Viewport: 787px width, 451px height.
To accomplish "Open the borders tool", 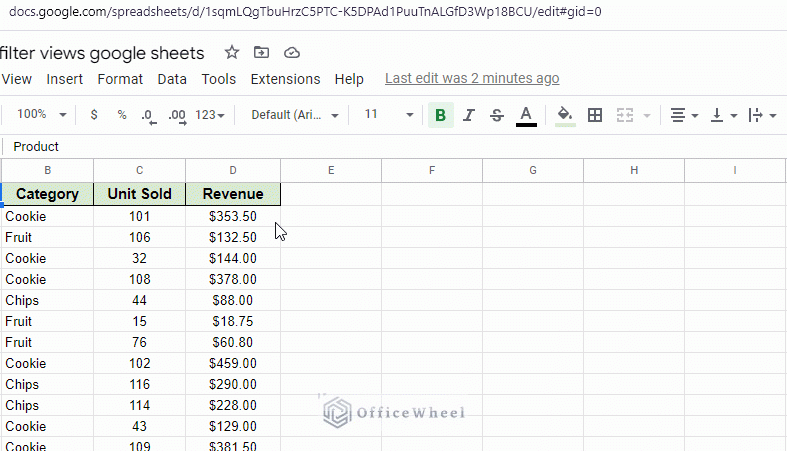I will [595, 115].
